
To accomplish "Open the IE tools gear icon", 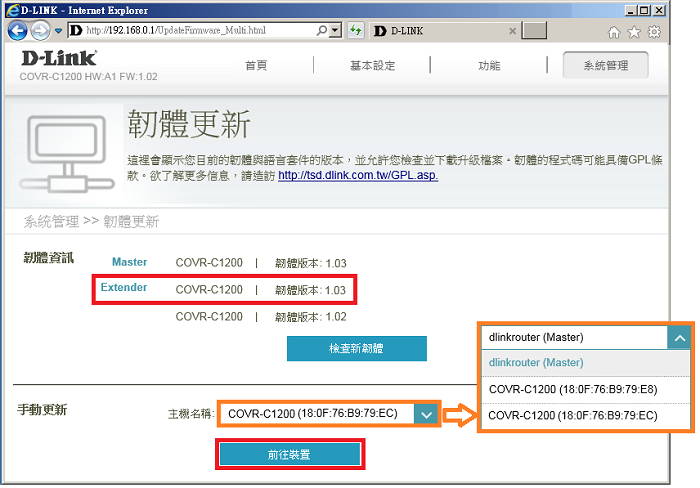I will point(654,32).
